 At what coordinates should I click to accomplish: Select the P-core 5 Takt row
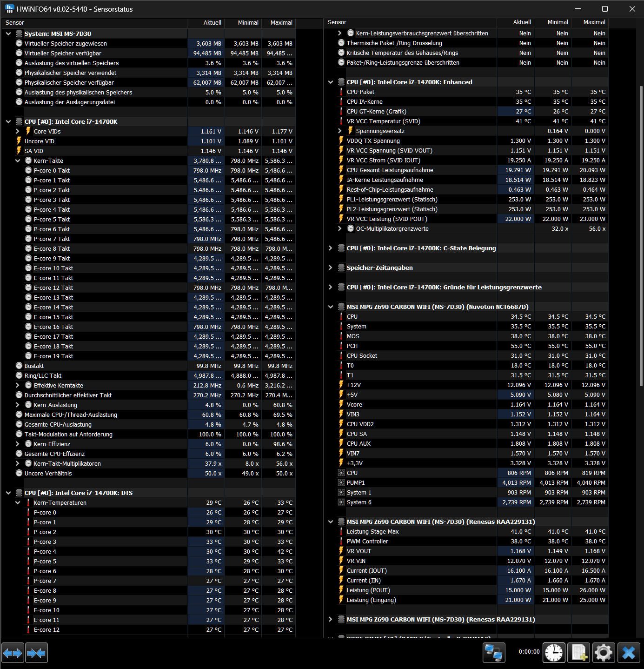click(149, 219)
